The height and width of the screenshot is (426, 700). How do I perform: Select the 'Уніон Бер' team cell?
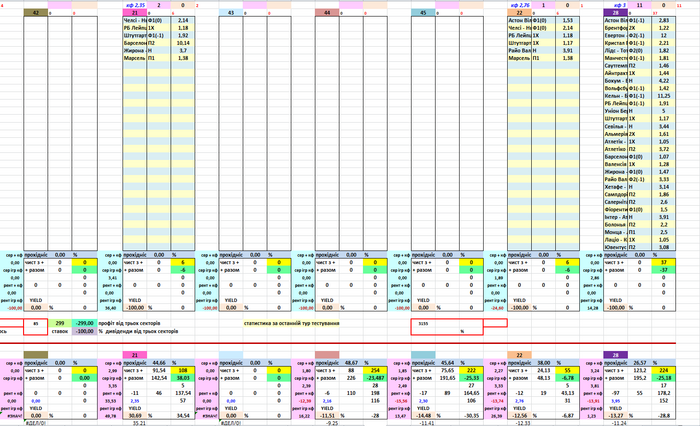[x=616, y=111]
